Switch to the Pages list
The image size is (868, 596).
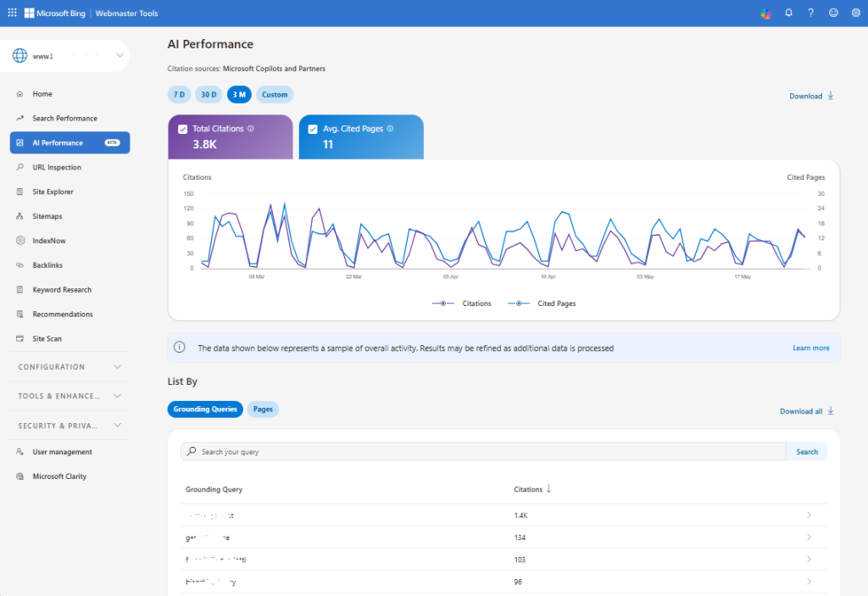click(263, 409)
